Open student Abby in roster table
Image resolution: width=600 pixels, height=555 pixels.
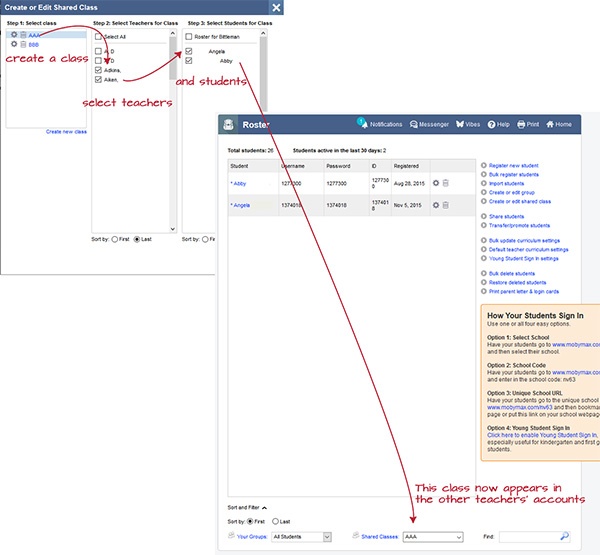pyautogui.click(x=240, y=184)
